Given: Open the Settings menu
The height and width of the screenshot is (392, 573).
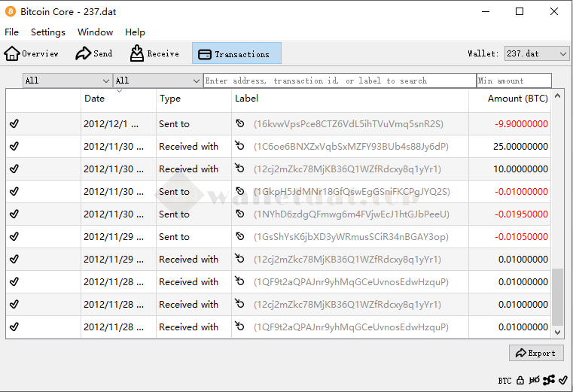Looking at the screenshot, I should click(x=48, y=32).
